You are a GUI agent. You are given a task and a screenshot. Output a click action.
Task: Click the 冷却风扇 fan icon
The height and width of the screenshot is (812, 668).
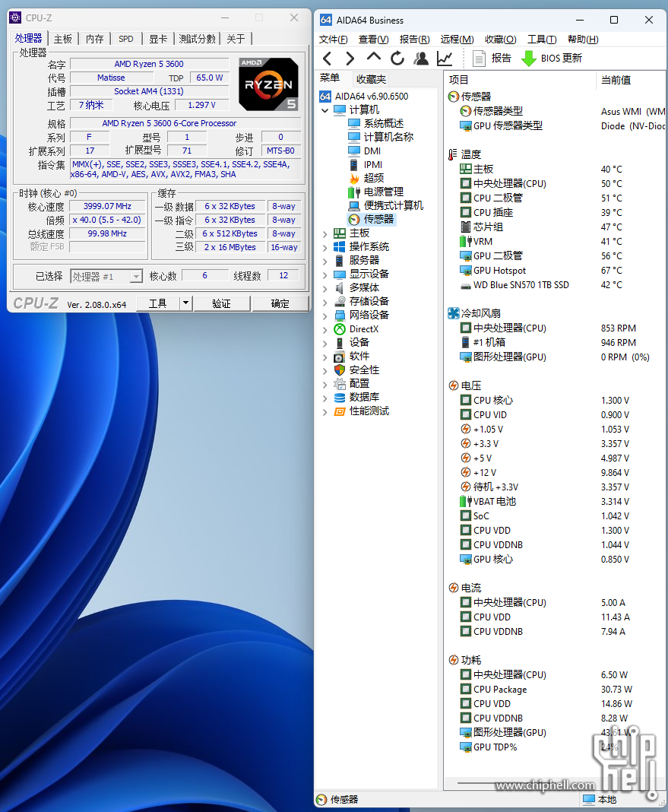(453, 313)
